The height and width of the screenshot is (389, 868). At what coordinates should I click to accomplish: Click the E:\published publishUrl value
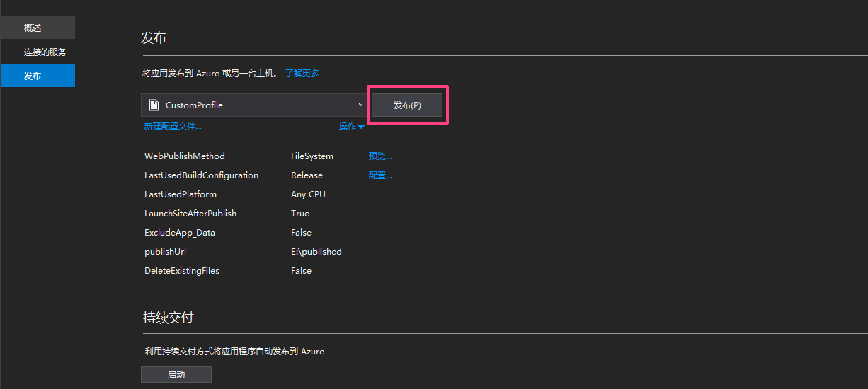pyautogui.click(x=316, y=252)
